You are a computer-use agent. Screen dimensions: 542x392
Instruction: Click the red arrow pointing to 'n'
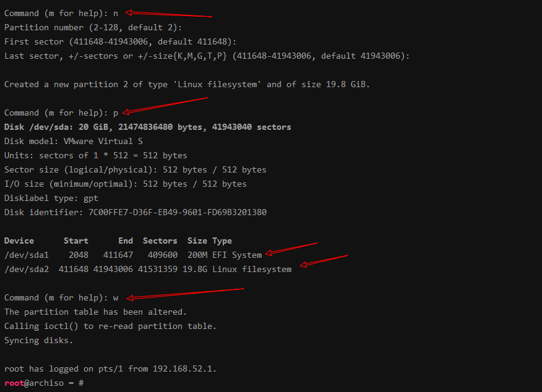(x=168, y=14)
